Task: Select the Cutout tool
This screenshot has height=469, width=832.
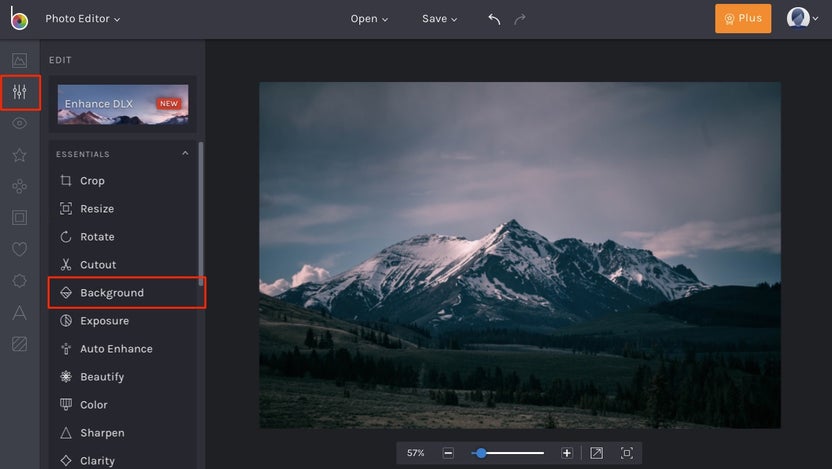Action: tap(123, 265)
